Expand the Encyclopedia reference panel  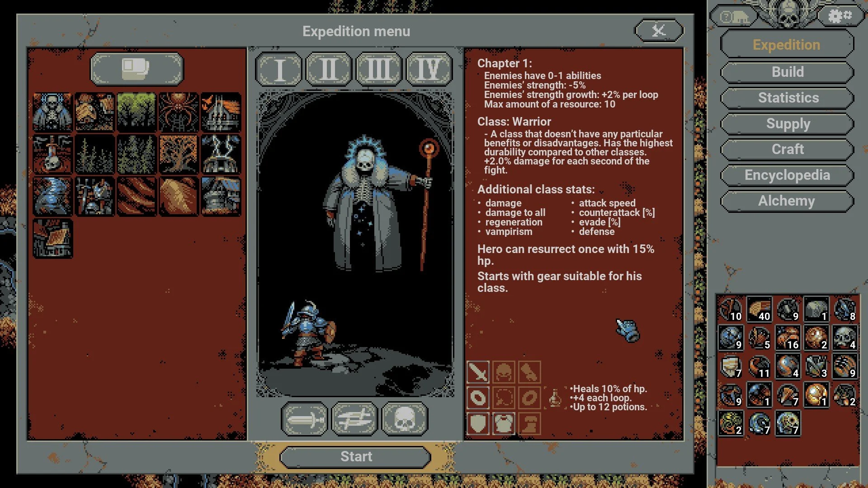[786, 175]
